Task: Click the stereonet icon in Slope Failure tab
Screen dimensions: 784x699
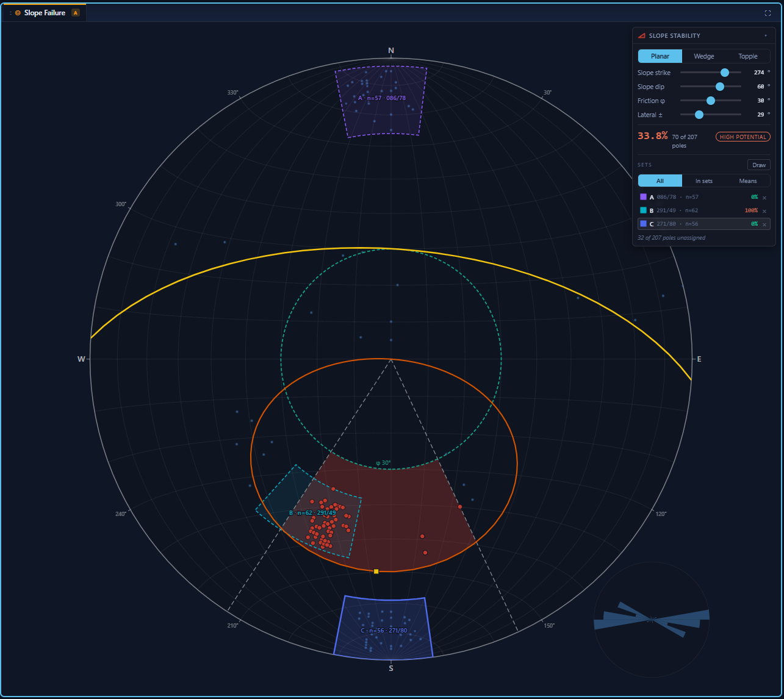Action: (x=18, y=13)
